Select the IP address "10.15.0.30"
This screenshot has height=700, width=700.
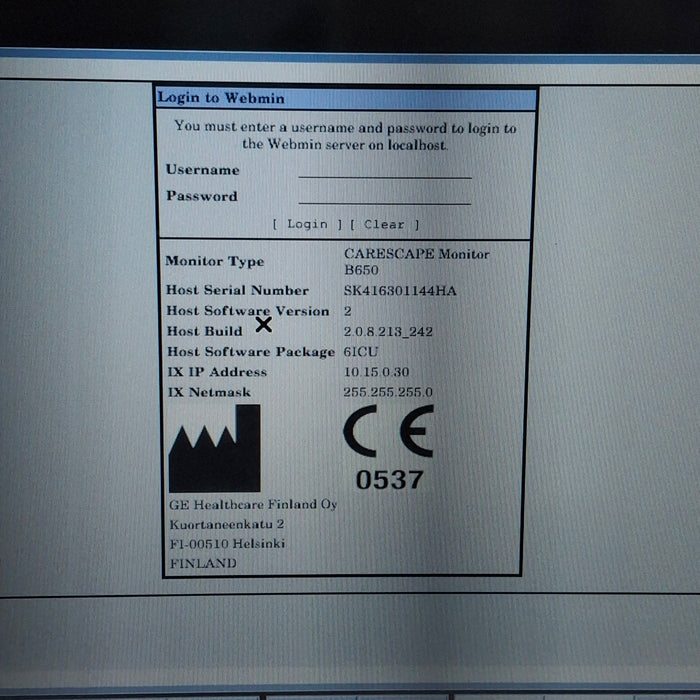coord(376,372)
